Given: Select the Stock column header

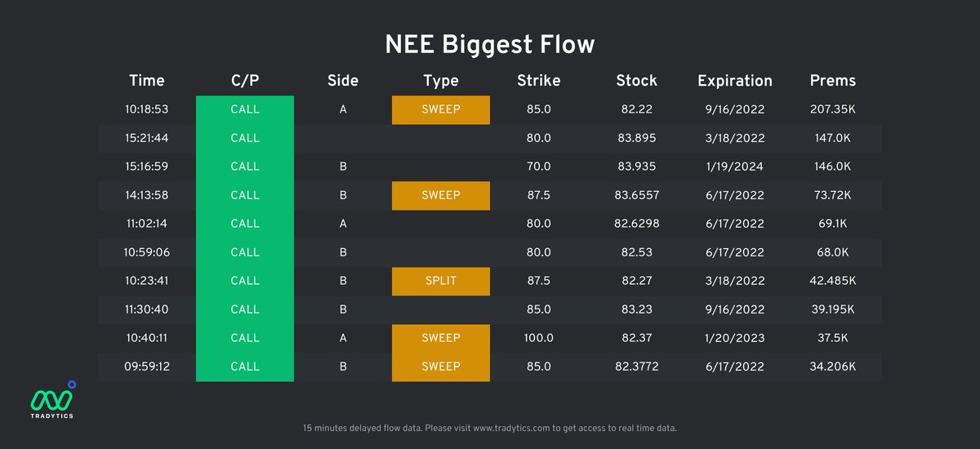Looking at the screenshot, I should 637,81.
